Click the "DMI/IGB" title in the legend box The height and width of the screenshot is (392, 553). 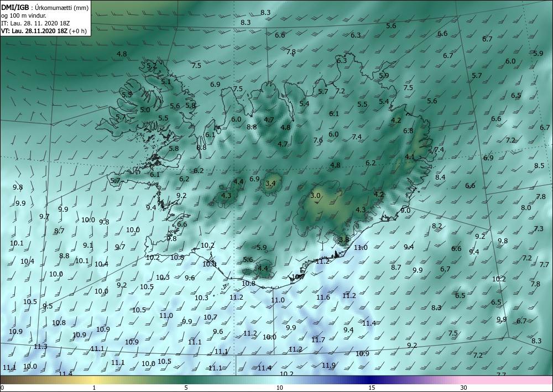14,7
